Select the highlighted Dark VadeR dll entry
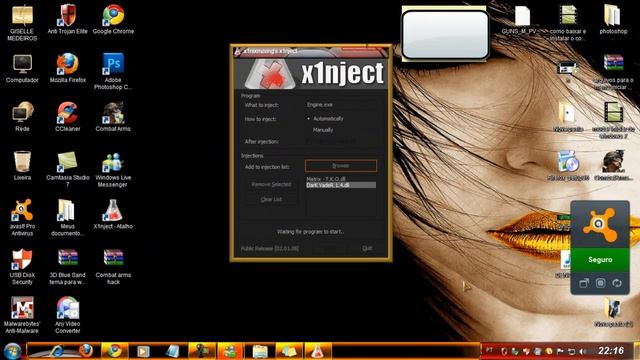This screenshot has height=360, width=640. pos(341,185)
